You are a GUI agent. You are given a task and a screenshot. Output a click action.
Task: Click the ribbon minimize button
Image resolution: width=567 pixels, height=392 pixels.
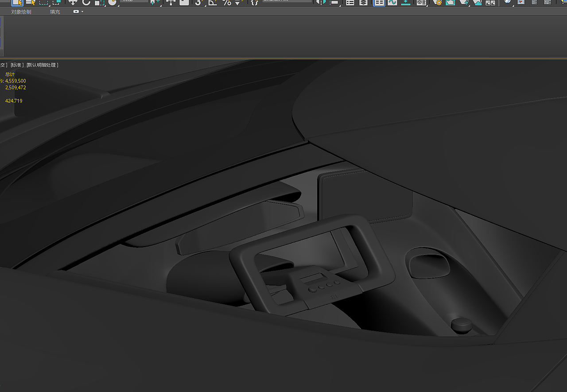click(x=76, y=12)
